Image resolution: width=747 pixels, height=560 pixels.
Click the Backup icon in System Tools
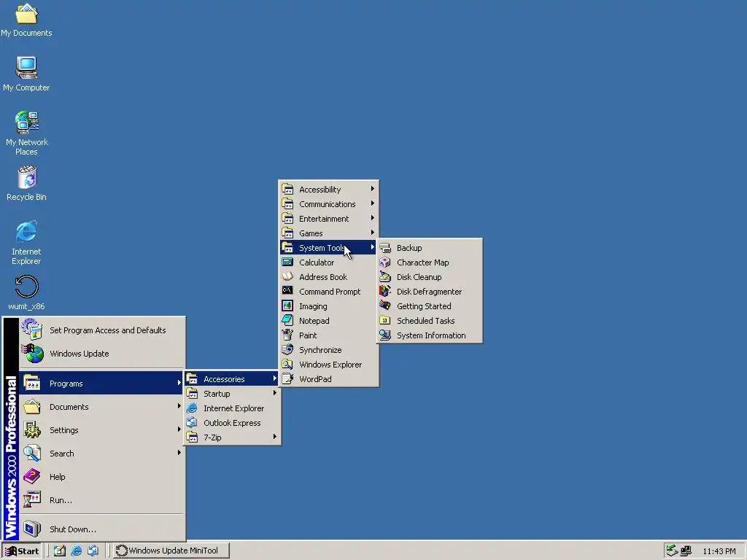[x=385, y=248]
